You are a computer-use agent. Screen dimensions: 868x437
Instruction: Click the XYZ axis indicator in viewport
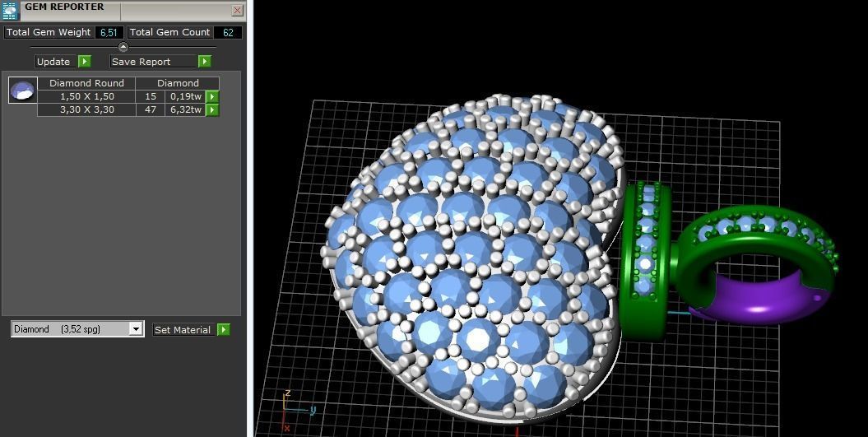(298, 411)
